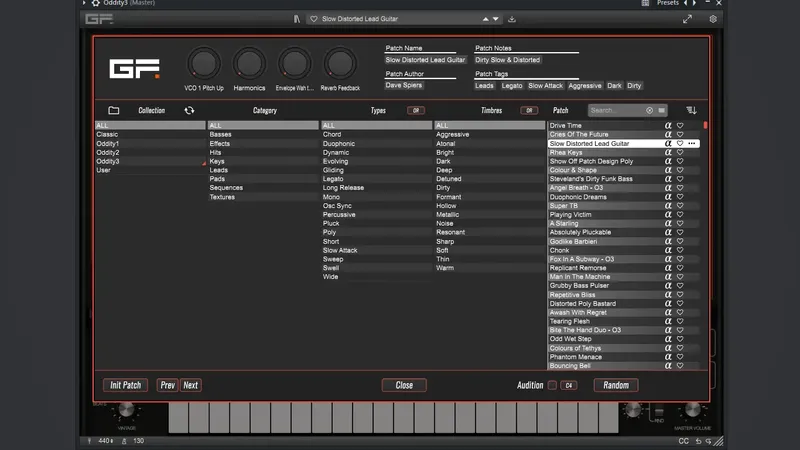The image size is (800, 450).
Task: Click the Init Patch button
Action: pyautogui.click(x=126, y=385)
